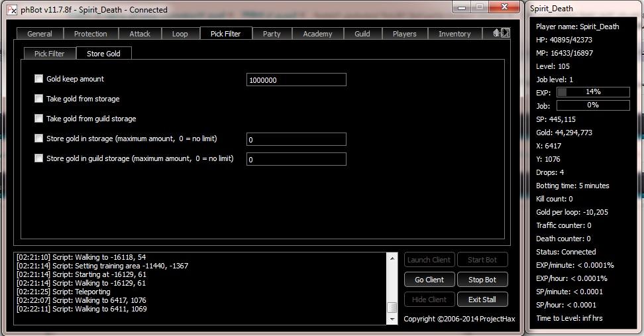Enable Store gold in guild storage
644x336 pixels.
tap(38, 158)
